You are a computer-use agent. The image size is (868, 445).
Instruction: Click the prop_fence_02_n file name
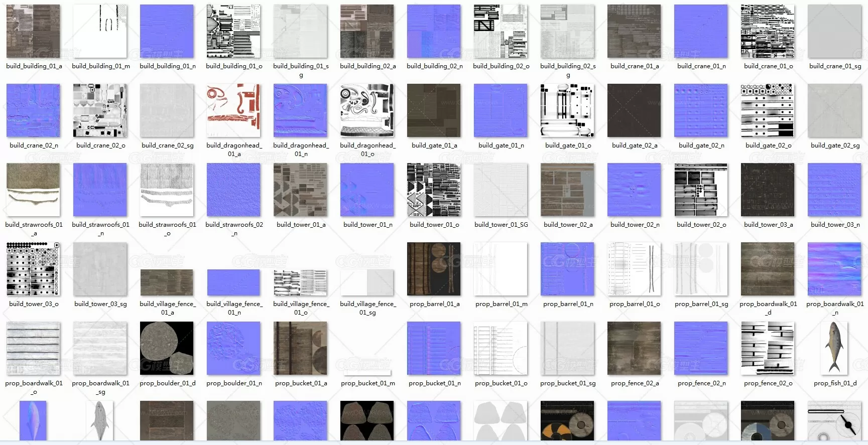[x=701, y=383]
